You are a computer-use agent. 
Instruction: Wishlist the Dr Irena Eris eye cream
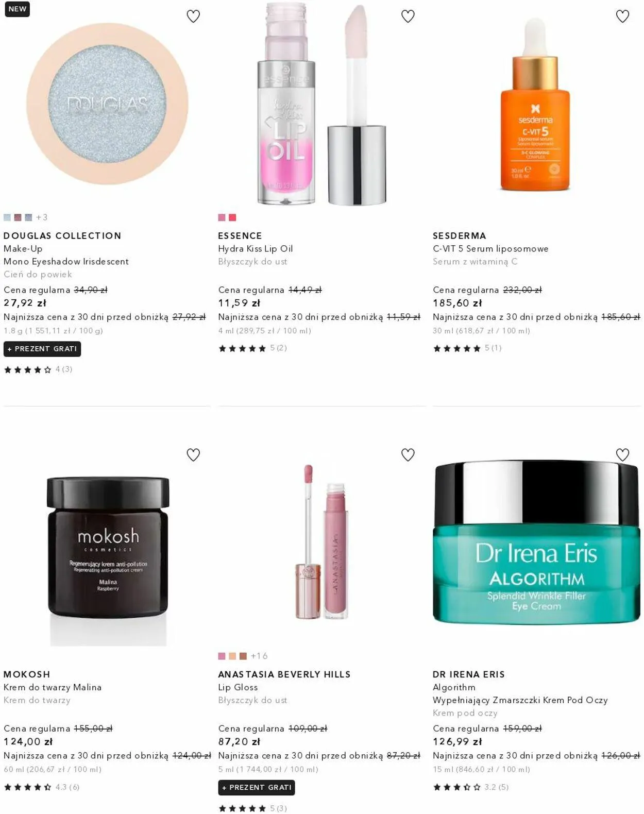pos(623,455)
